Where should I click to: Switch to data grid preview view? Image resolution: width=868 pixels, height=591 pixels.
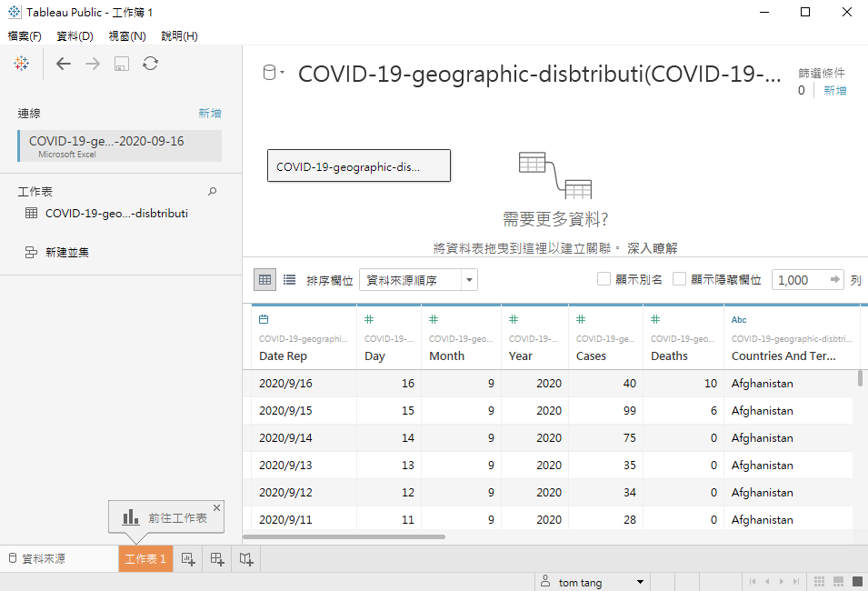tap(265, 280)
